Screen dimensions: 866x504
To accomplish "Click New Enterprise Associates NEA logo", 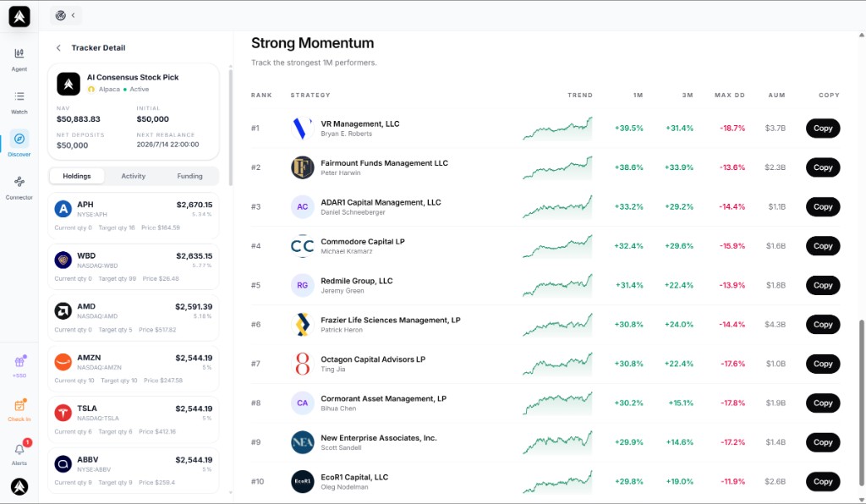I will [302, 442].
